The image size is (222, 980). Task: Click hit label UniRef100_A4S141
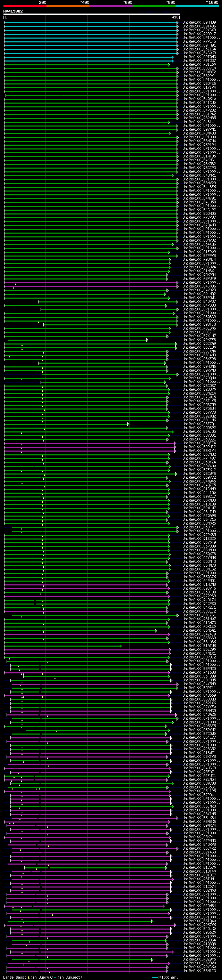(199, 122)
